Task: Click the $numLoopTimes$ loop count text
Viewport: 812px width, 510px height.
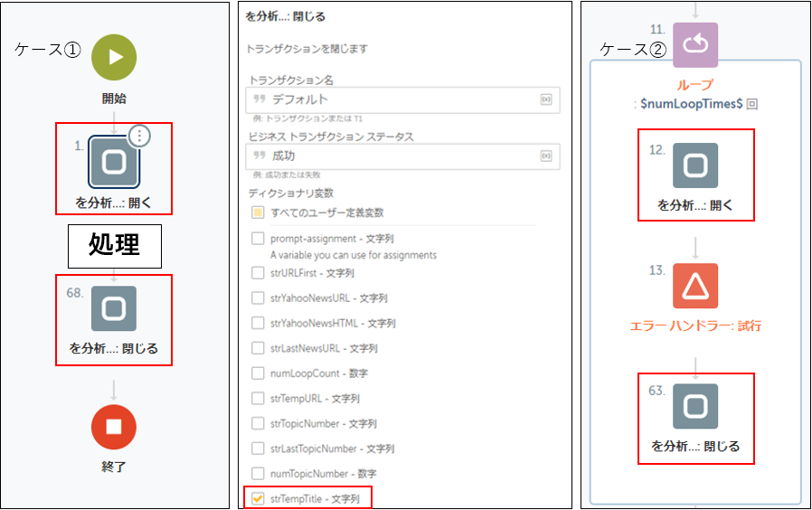Action: pyautogui.click(x=692, y=104)
